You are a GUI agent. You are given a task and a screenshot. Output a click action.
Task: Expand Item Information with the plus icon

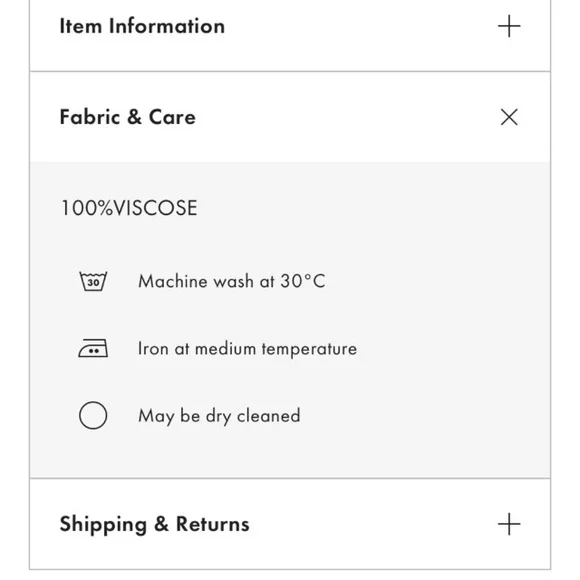(x=509, y=26)
